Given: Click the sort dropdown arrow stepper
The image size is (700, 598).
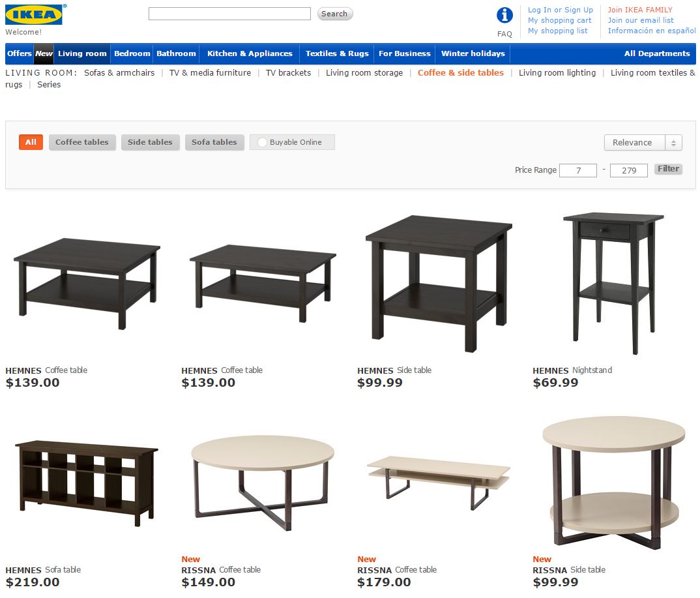Looking at the screenshot, I should click(x=673, y=142).
